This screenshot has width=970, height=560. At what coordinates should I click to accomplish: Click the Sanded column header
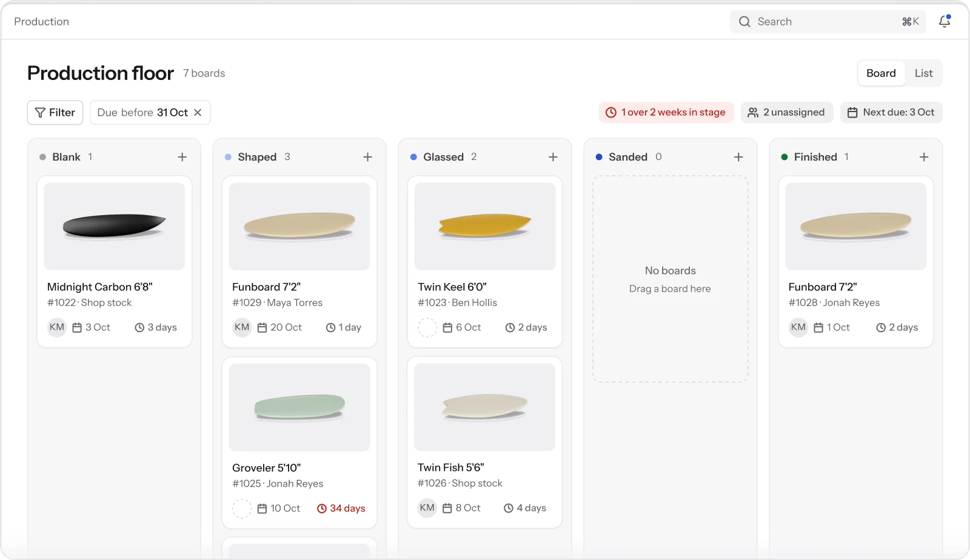click(628, 157)
